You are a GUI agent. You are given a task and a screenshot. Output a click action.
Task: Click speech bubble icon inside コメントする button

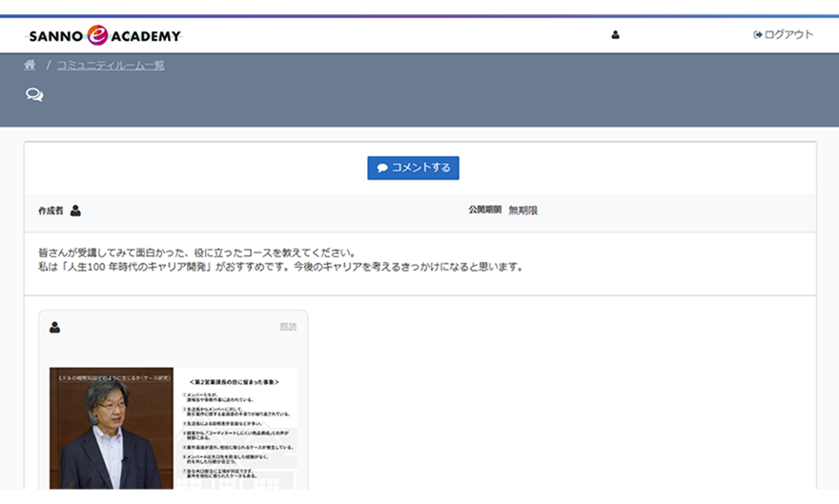point(382,169)
